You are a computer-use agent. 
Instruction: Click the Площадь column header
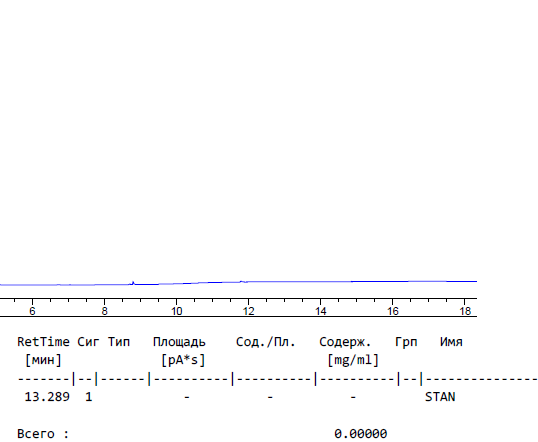[x=179, y=342]
